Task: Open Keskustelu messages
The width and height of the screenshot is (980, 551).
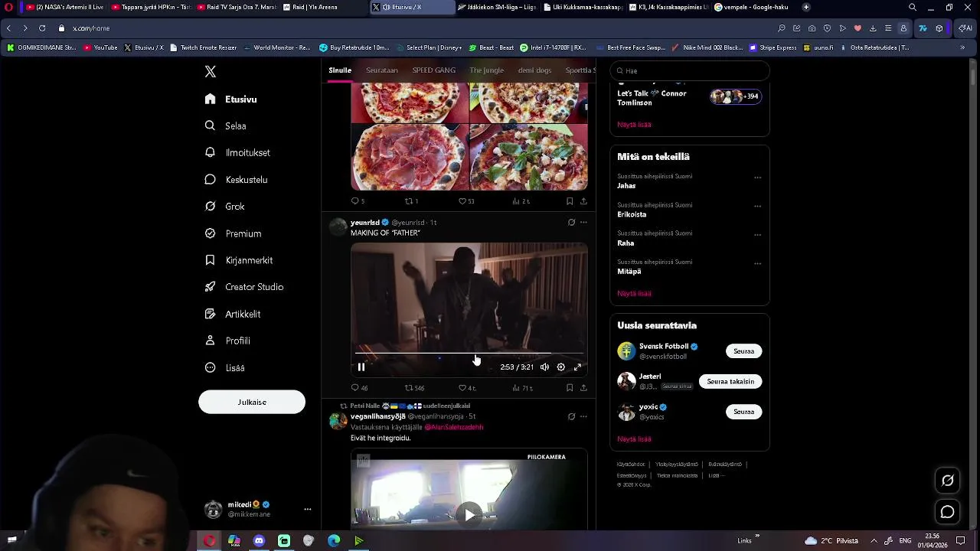Action: click(x=237, y=180)
